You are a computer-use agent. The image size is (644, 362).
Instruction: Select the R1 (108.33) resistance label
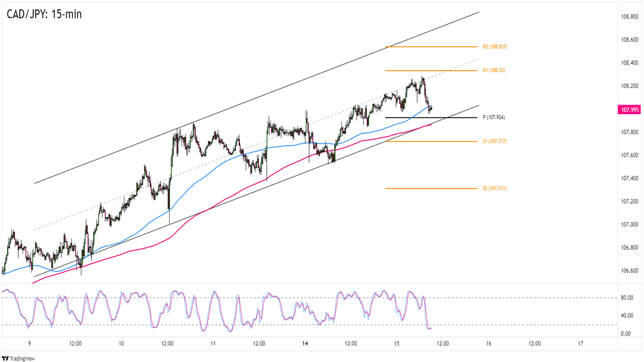pos(493,70)
